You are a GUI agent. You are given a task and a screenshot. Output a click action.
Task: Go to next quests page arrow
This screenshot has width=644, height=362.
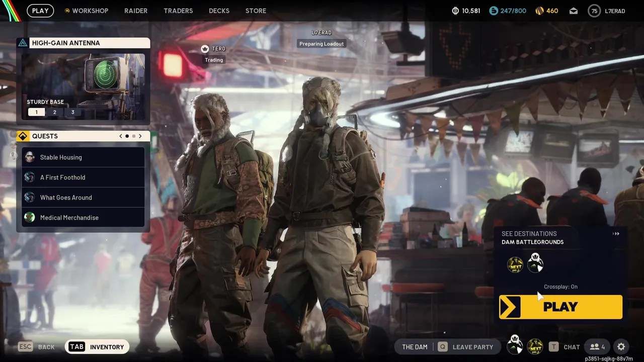point(140,136)
